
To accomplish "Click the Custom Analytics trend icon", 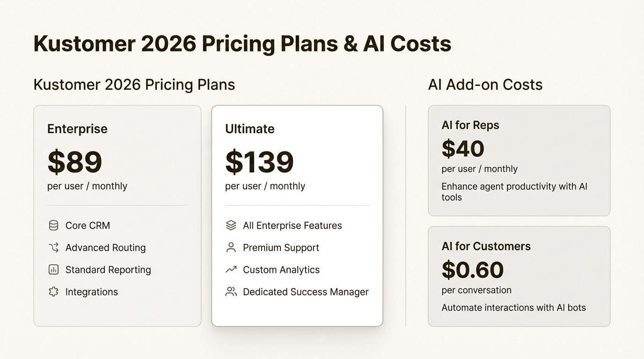I will coord(231,270).
